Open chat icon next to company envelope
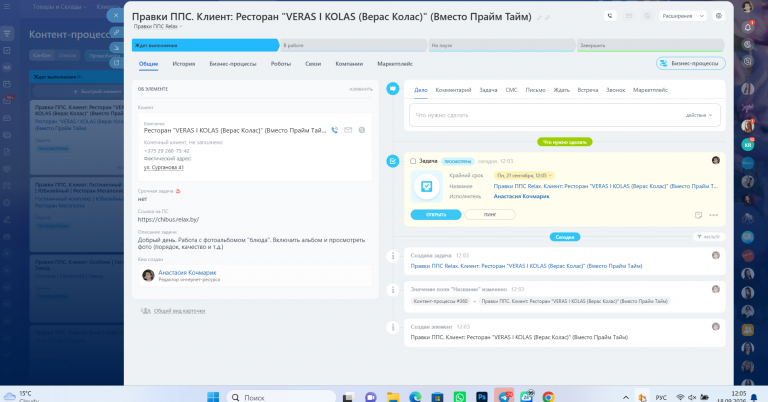The image size is (768, 402). (361, 130)
